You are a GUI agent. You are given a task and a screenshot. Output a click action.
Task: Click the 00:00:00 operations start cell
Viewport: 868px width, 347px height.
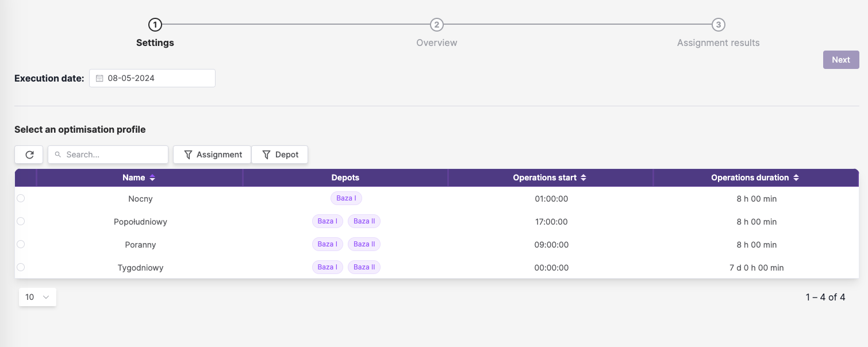point(551,268)
